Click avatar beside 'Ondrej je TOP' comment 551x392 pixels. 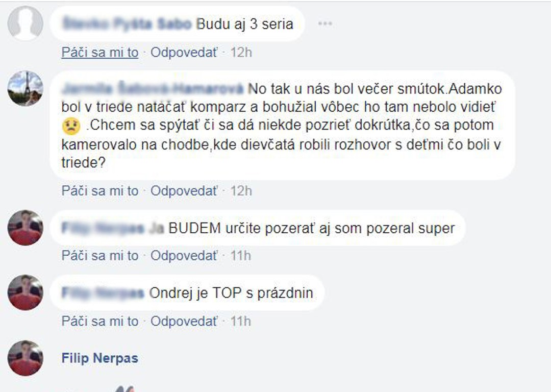click(x=26, y=292)
